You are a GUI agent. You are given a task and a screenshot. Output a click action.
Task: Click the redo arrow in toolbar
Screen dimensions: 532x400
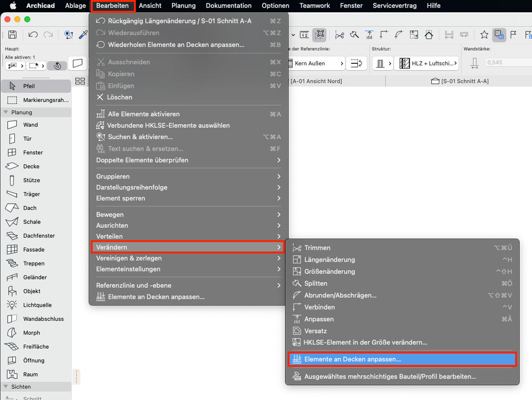coord(48,35)
